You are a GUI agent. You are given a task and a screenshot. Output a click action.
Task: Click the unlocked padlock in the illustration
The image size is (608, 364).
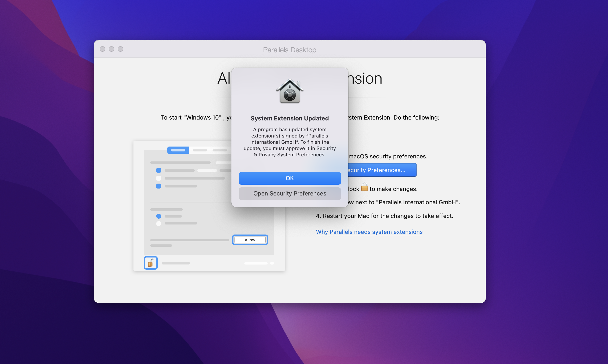(x=151, y=263)
